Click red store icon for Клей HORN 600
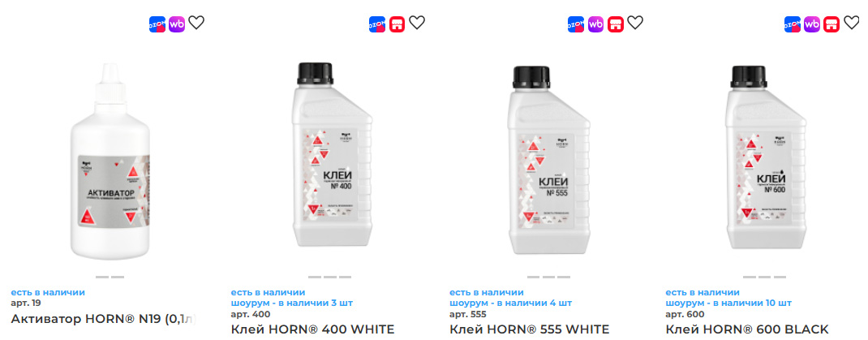The width and height of the screenshot is (868, 340). pos(831,24)
